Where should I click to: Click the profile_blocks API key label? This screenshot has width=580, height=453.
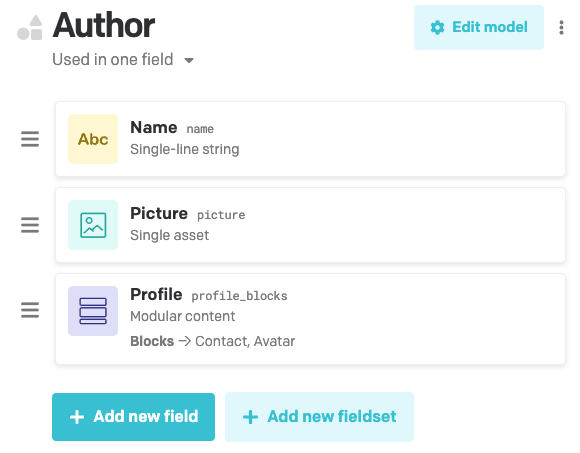click(x=239, y=296)
